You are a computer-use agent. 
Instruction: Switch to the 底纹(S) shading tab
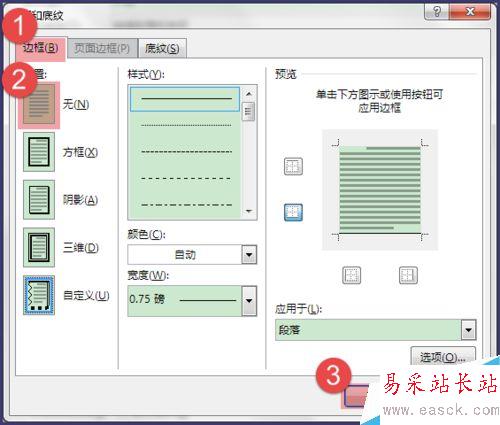(162, 49)
